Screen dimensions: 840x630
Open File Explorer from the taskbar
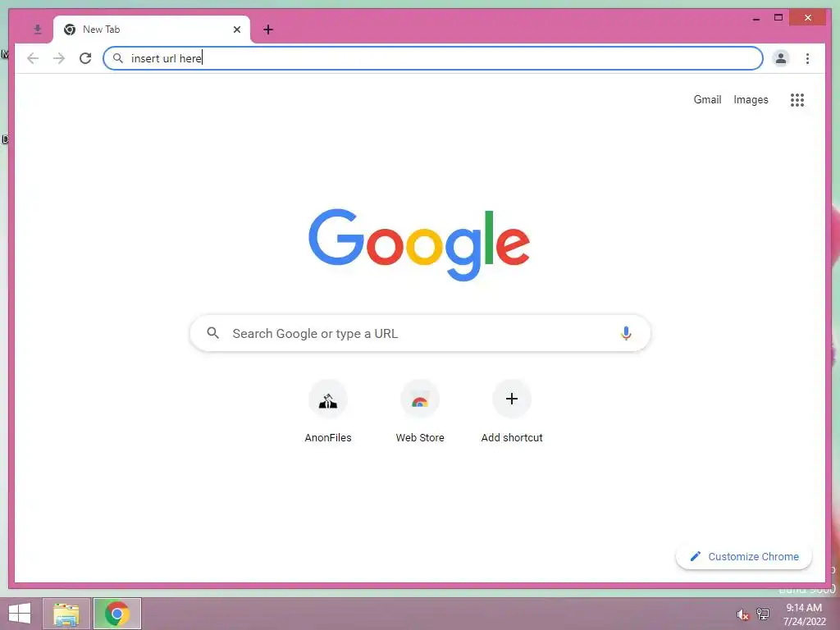[66, 614]
